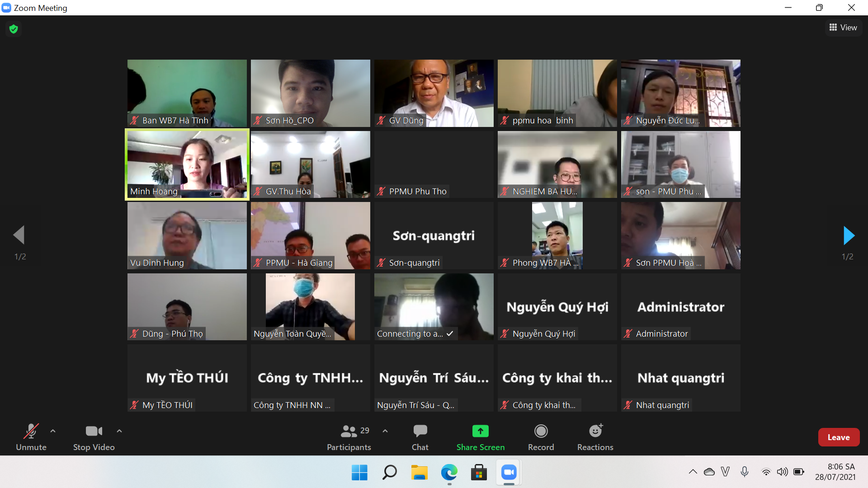Image resolution: width=868 pixels, height=488 pixels.
Task: Open Microsoft Edge from taskbar
Action: tap(449, 473)
